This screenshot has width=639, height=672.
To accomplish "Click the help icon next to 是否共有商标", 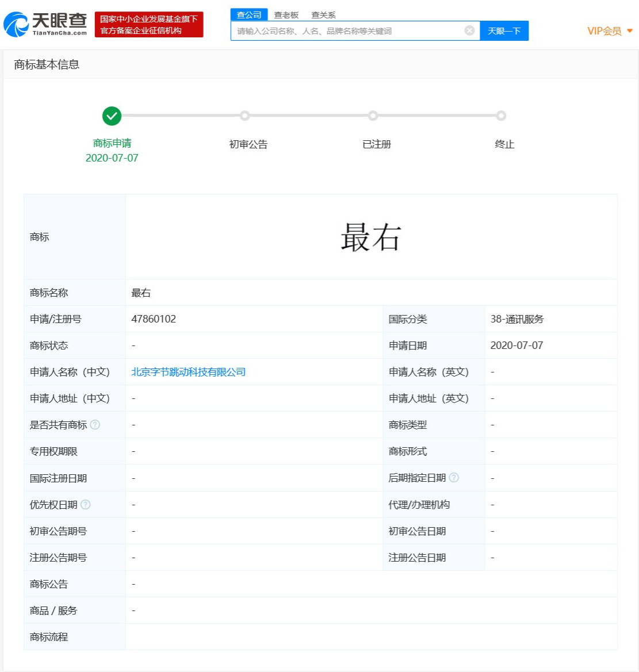I will 95,424.
